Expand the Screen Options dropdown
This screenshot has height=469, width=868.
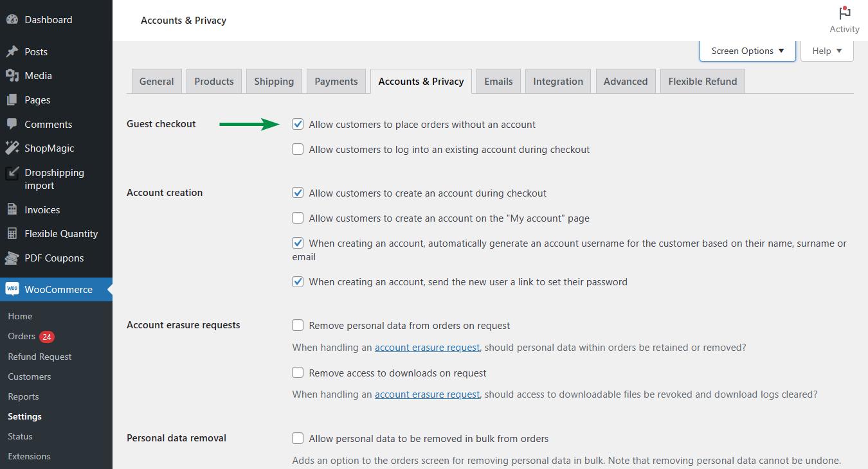pos(748,51)
